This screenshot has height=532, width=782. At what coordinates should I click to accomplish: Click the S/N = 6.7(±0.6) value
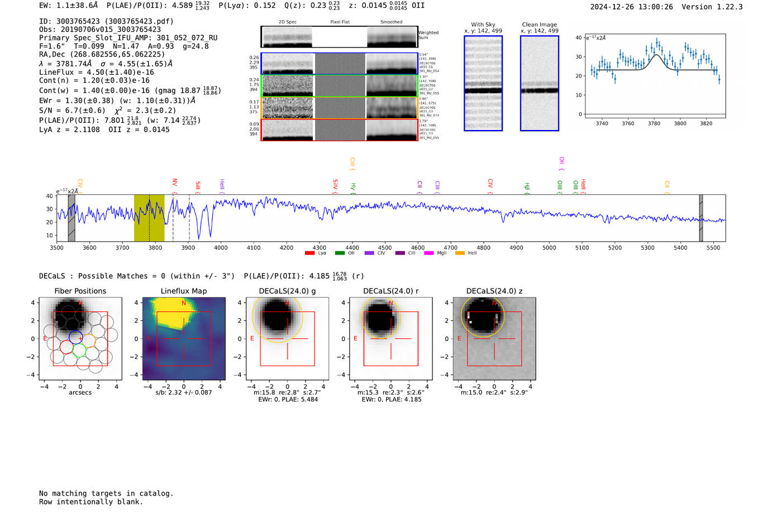(72, 111)
